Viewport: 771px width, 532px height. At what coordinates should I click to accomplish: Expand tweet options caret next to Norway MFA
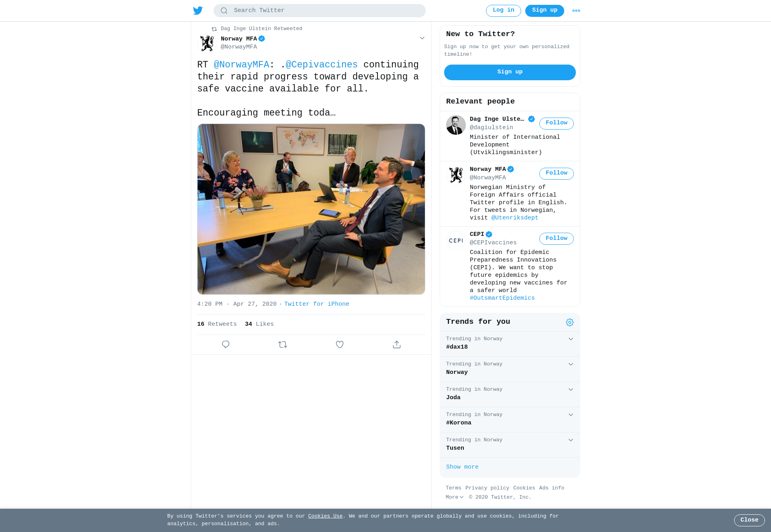click(x=422, y=38)
